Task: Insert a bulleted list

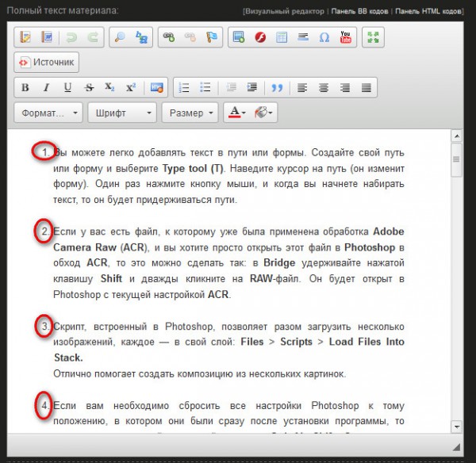Action: (205, 88)
